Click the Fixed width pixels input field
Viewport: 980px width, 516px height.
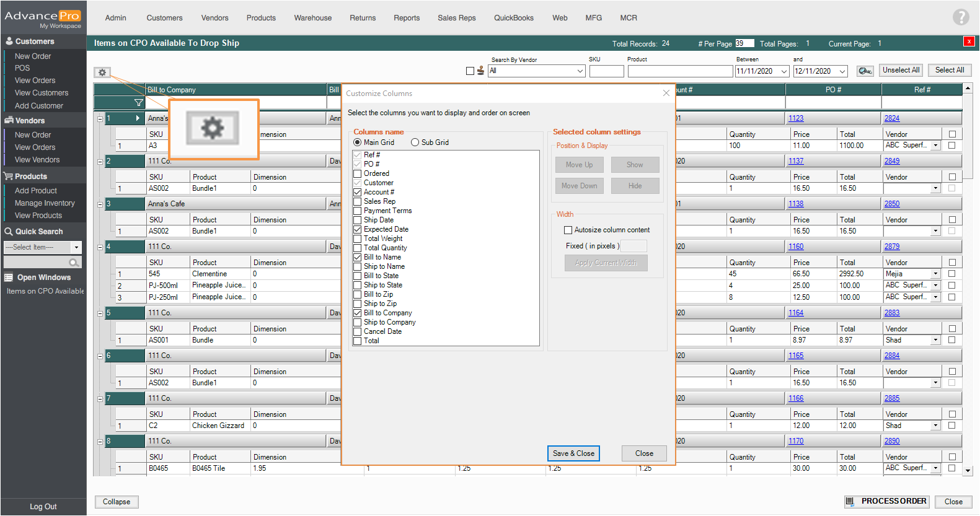[x=633, y=246]
